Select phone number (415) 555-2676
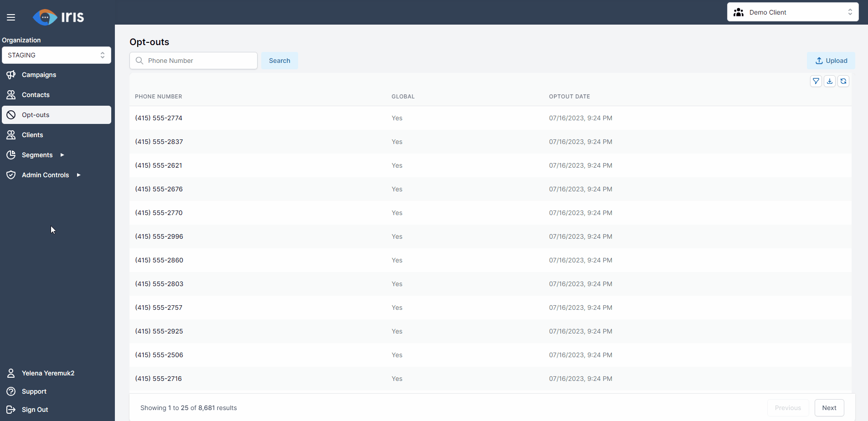Viewport: 868px width, 421px height. (159, 189)
